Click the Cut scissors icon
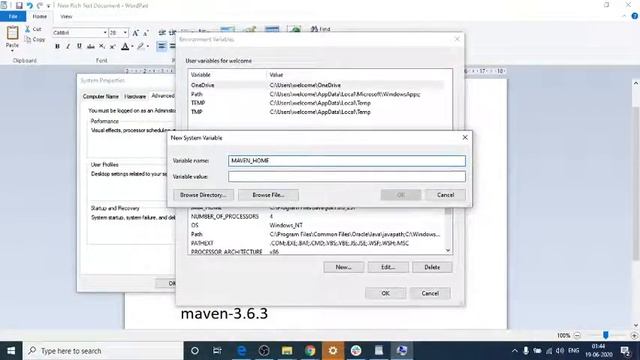This screenshot has height=360, width=640. point(27,29)
